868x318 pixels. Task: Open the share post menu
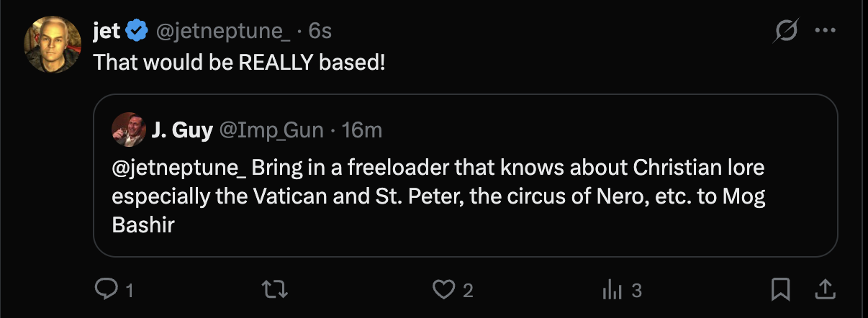tap(823, 290)
